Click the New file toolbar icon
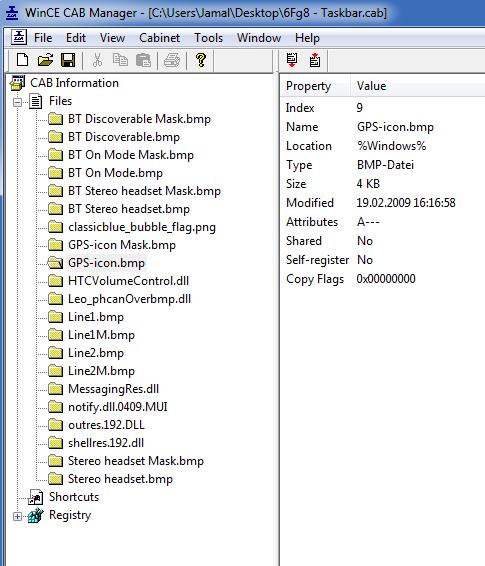This screenshot has height=566, width=485. pos(22,60)
